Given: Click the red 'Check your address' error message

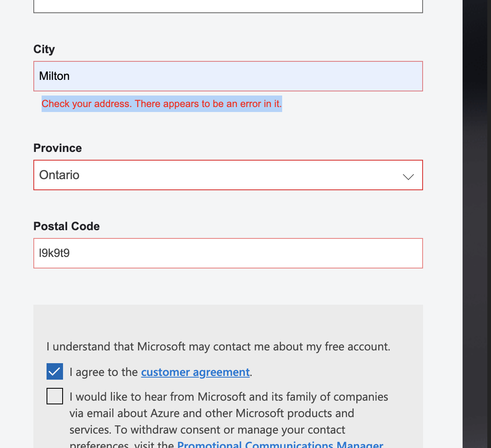Looking at the screenshot, I should tap(161, 104).
